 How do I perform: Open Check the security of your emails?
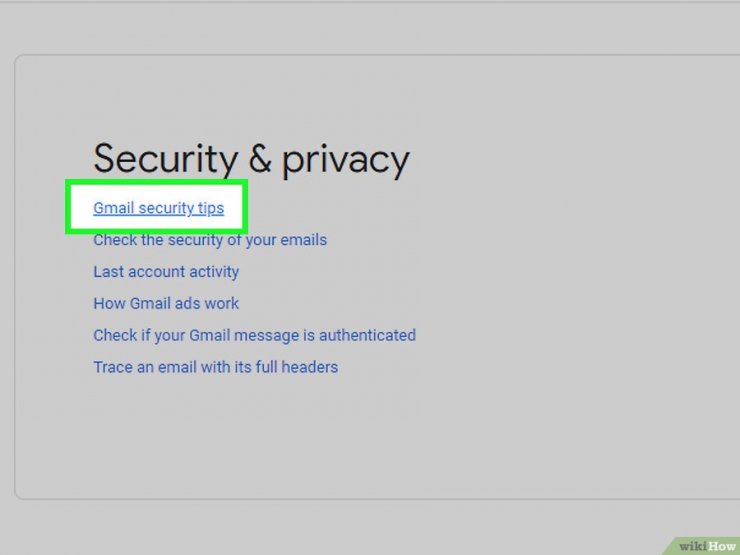pyautogui.click(x=210, y=240)
